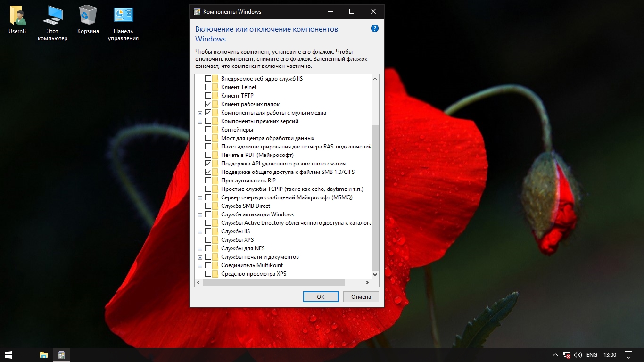Uncheck Поддержка общего доступа SMB 1.0/CIFS checkbox
The image size is (644, 362).
pos(208,172)
